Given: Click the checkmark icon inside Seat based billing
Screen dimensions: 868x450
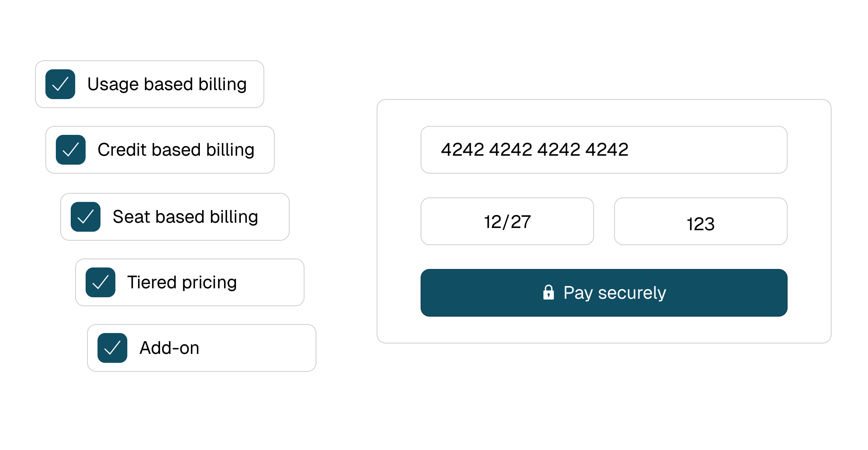Looking at the screenshot, I should (x=86, y=216).
